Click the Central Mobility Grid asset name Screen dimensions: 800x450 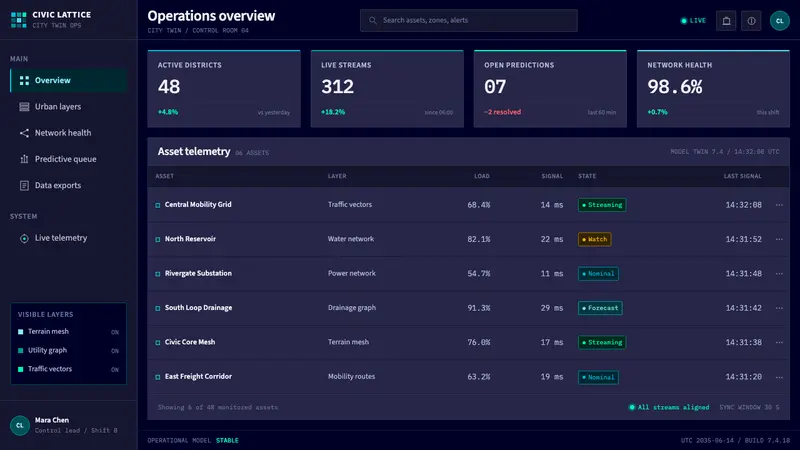(198, 205)
